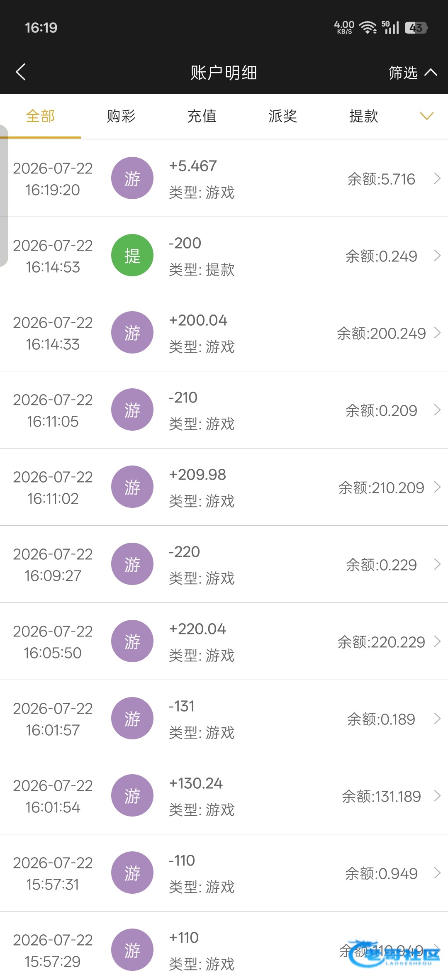This screenshot has width=448, height=980.
Task: Select the 派奖 tab
Action: [x=283, y=116]
